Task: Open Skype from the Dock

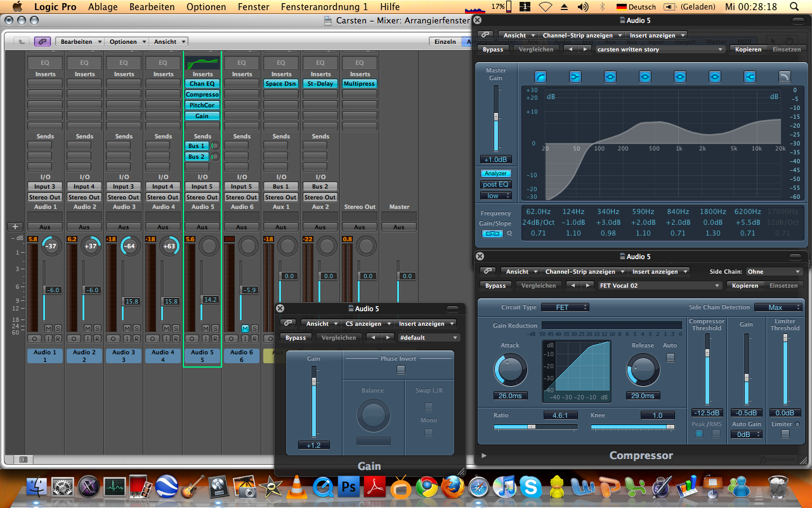Action: (531, 487)
